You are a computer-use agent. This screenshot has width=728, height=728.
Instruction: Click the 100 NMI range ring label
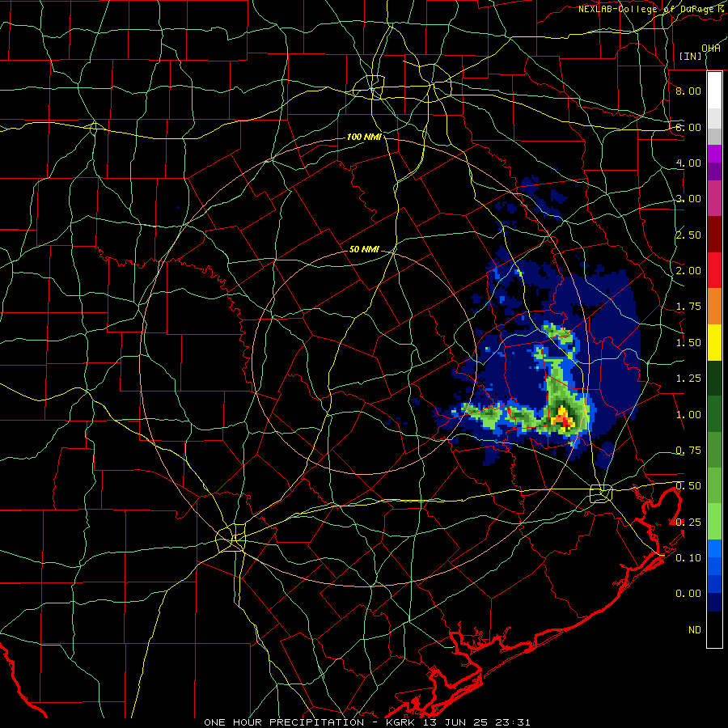tap(364, 137)
